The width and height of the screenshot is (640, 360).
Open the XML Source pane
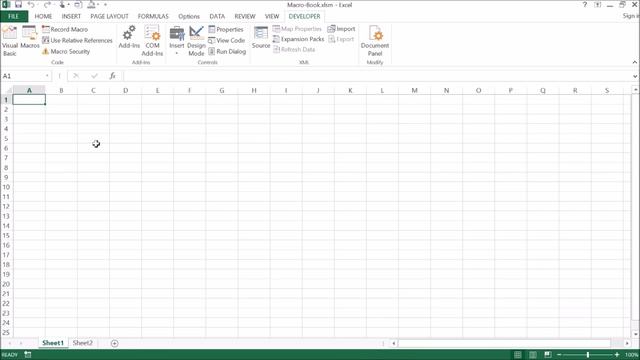click(261, 37)
